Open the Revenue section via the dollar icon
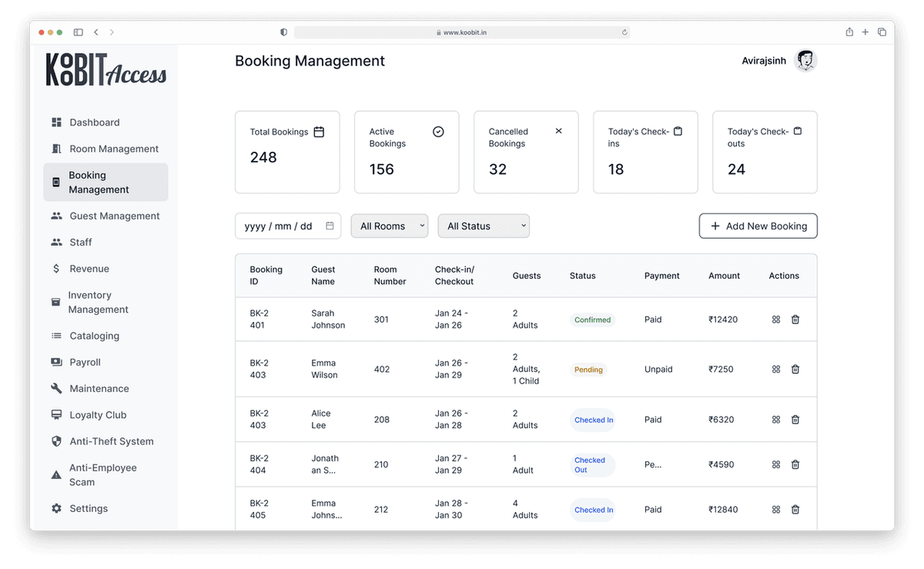Image resolution: width=924 pixels, height=569 pixels. pyautogui.click(x=56, y=269)
